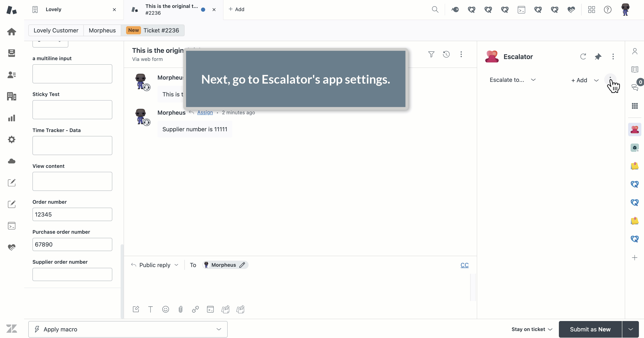The width and height of the screenshot is (644, 338).
Task: Add an app using plus icon in rail
Action: coord(635,258)
